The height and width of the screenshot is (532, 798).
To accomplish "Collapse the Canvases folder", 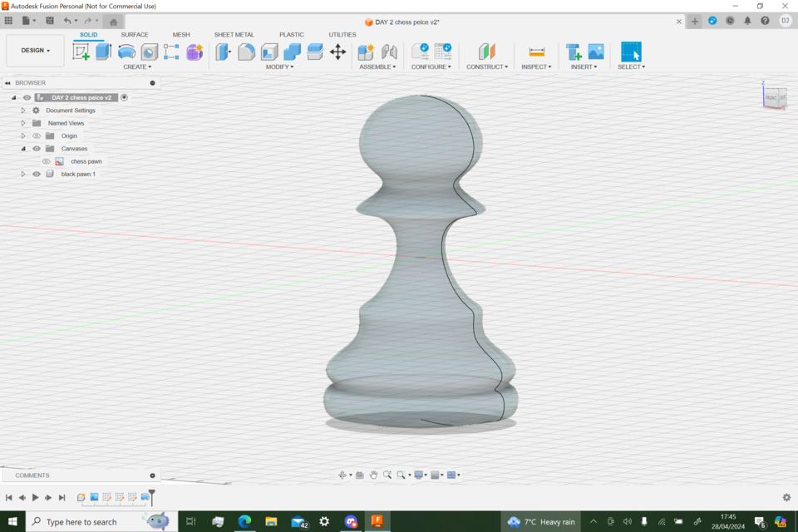I will click(x=22, y=148).
